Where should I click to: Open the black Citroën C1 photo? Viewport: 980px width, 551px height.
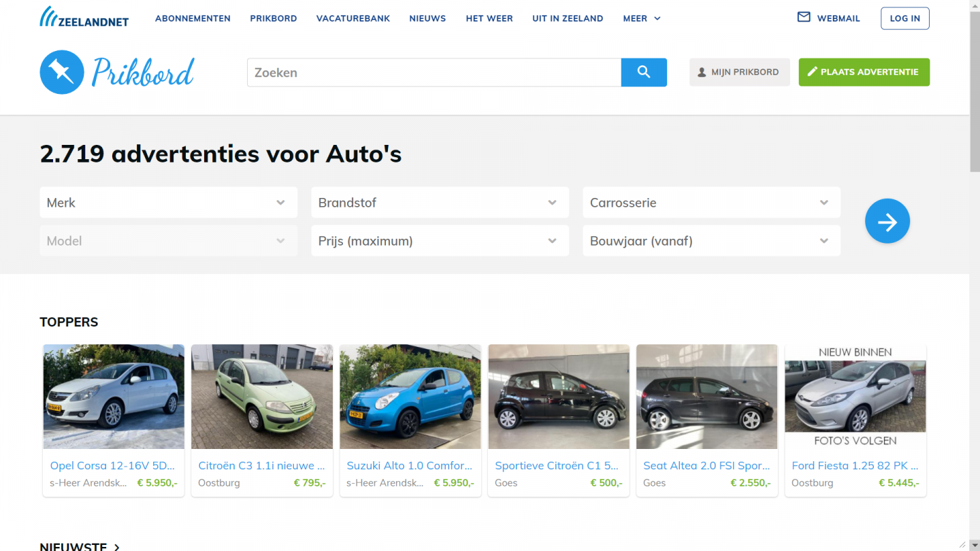(x=559, y=397)
